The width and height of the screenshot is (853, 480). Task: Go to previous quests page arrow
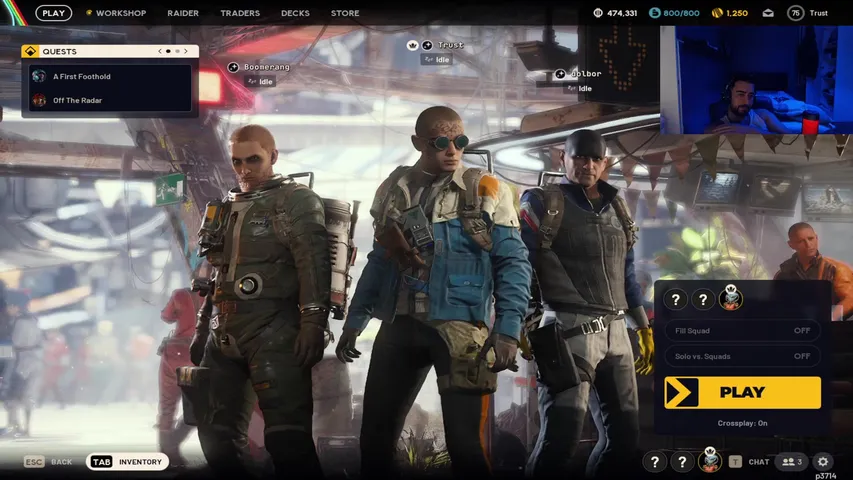pos(159,51)
